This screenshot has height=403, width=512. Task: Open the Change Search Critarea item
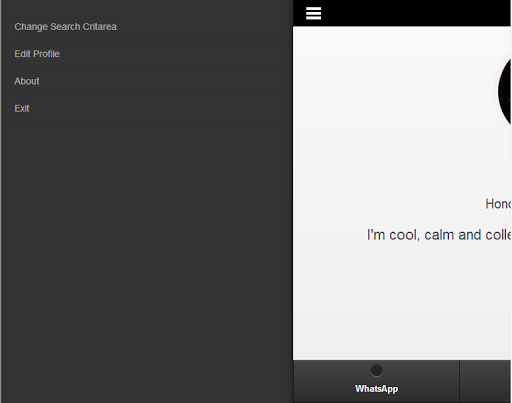[x=65, y=27]
